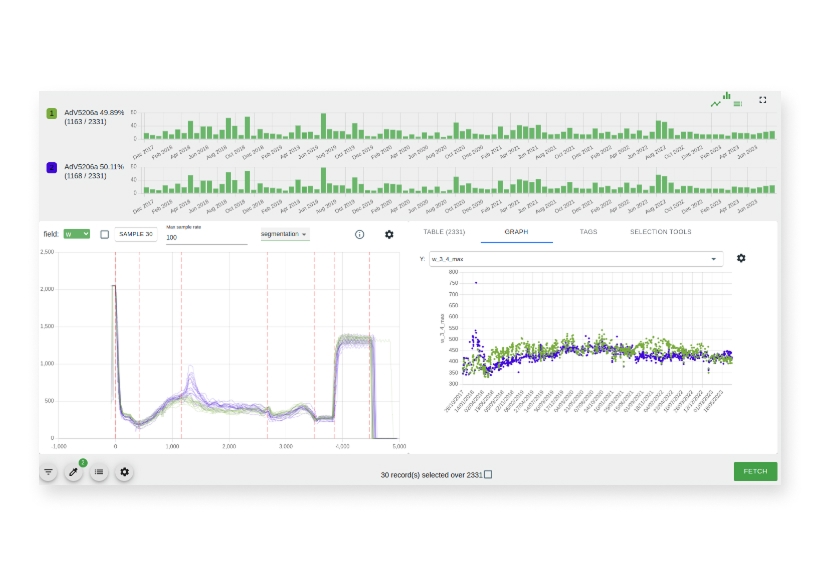The height and width of the screenshot is (576, 820).
Task: Enter fullscreen mode
Action: 763,100
